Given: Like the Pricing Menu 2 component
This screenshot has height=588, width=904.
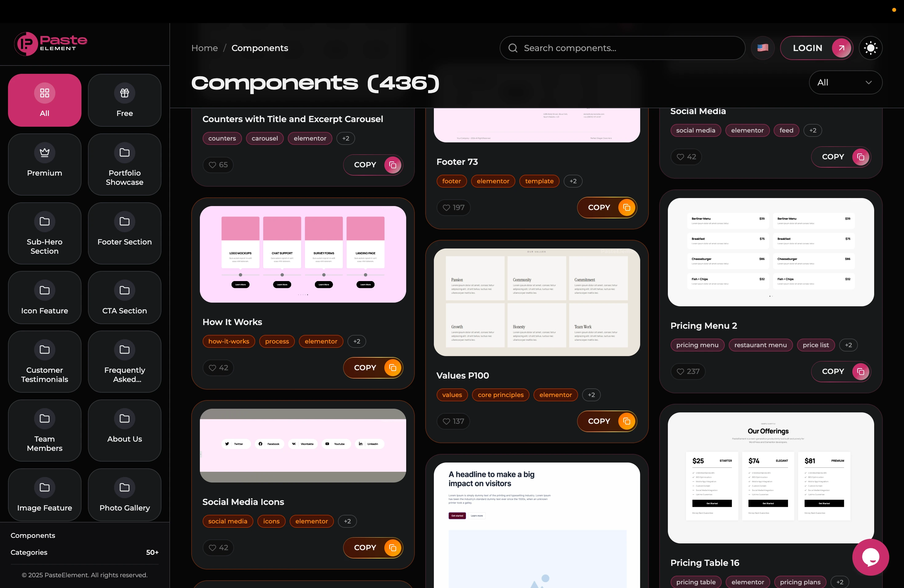Looking at the screenshot, I should pos(688,371).
